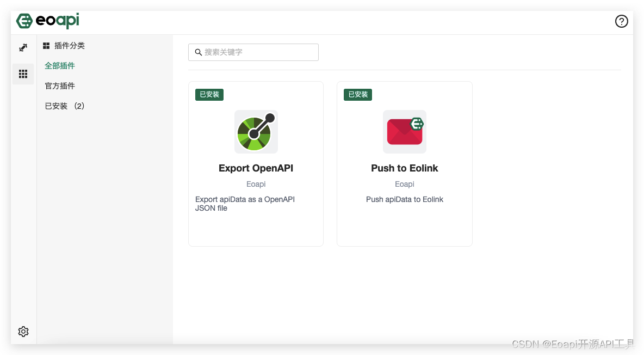
Task: Open the API test sidebar icon
Action: [x=23, y=48]
